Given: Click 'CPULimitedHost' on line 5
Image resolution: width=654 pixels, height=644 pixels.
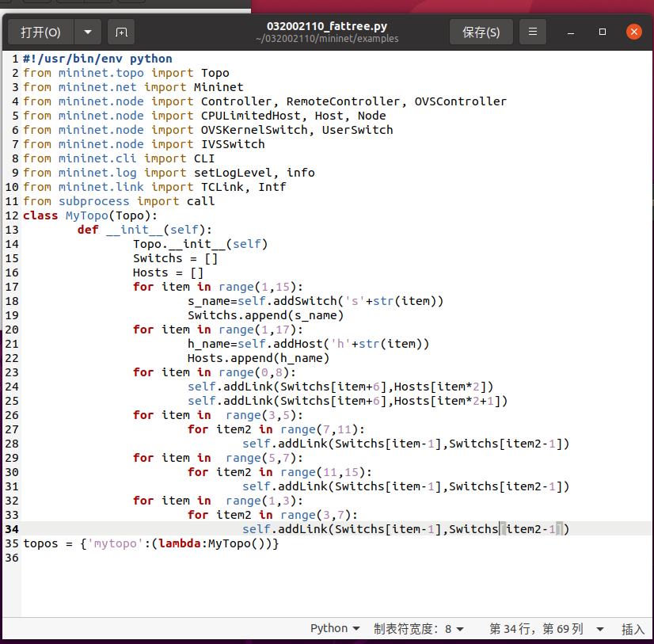Looking at the screenshot, I should click(250, 116).
